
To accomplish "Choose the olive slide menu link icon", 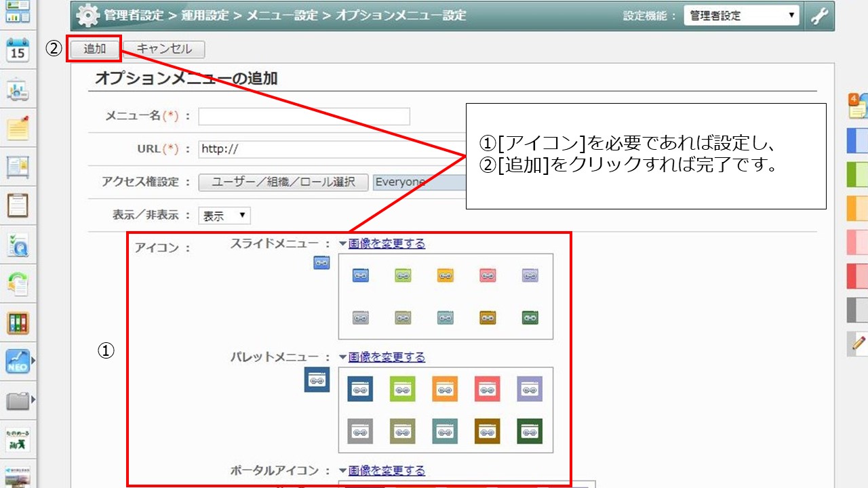I will [x=403, y=317].
